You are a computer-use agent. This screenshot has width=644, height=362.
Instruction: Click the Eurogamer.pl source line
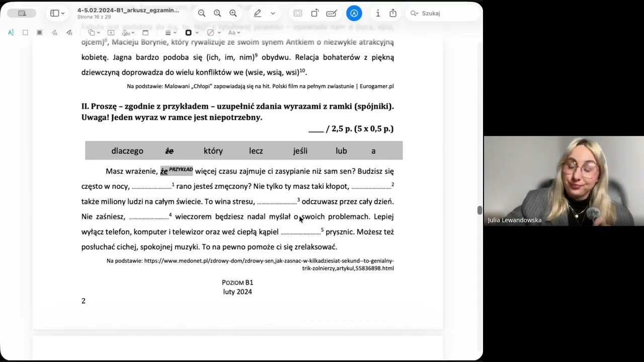coord(260,86)
